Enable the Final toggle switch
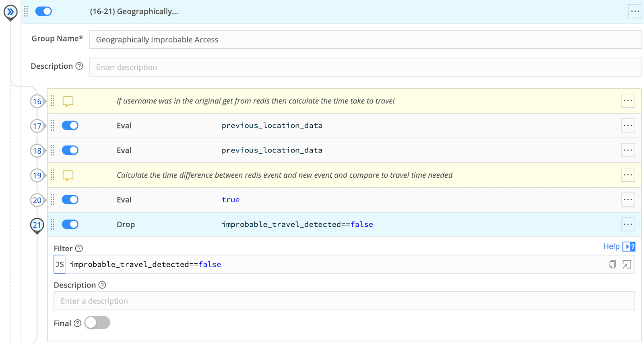This screenshot has width=644, height=343. [x=97, y=322]
